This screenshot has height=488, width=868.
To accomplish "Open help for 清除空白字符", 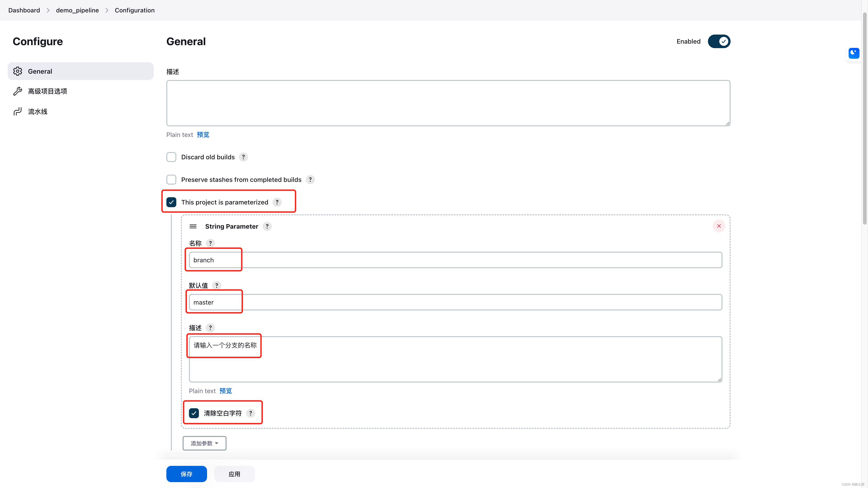I will [x=250, y=413].
